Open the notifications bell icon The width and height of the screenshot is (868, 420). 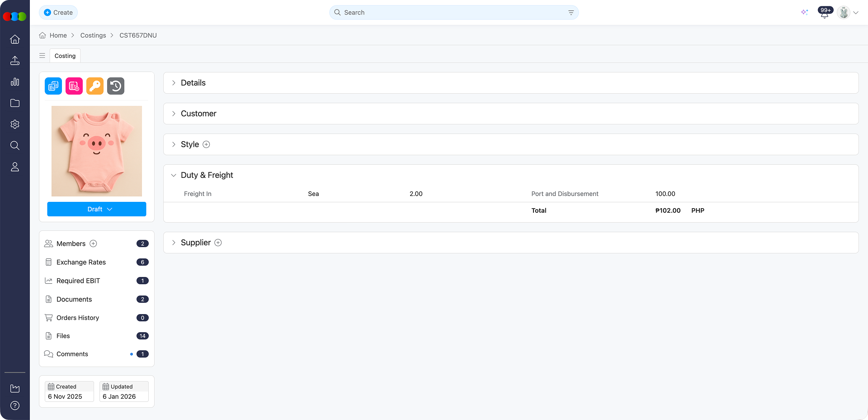(x=824, y=13)
